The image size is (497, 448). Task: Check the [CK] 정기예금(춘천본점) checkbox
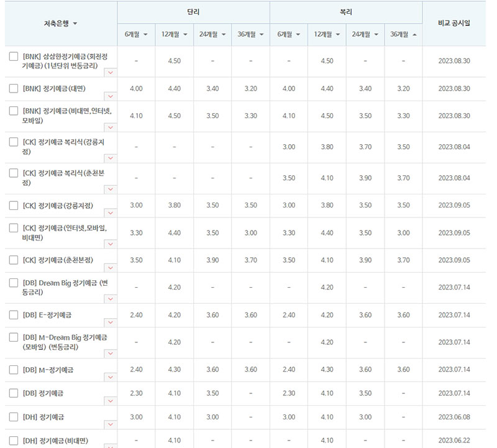tap(14, 260)
